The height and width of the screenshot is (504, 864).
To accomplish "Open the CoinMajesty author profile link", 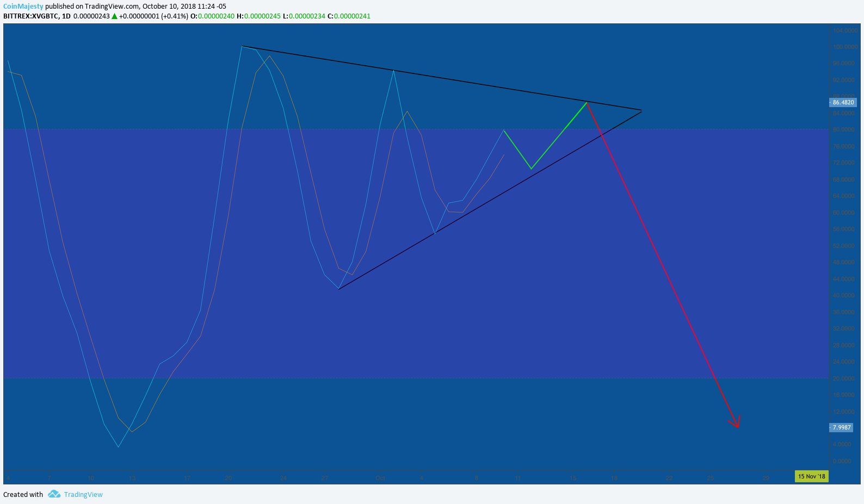I will click(x=23, y=7).
